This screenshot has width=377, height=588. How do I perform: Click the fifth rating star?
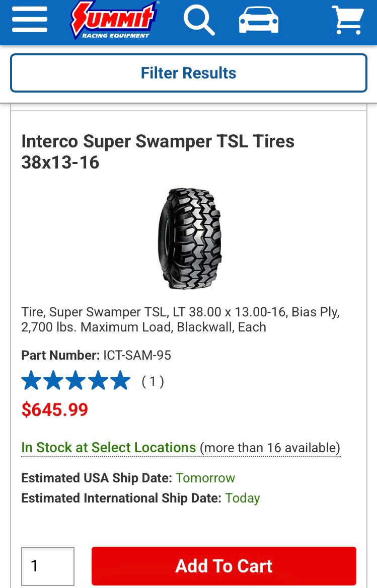coord(121,381)
